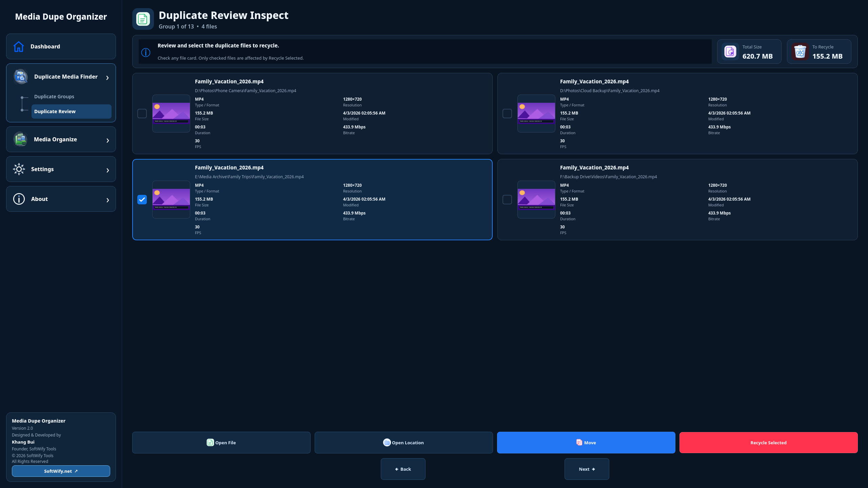Click the Media Archive video thumbnail

click(x=171, y=200)
